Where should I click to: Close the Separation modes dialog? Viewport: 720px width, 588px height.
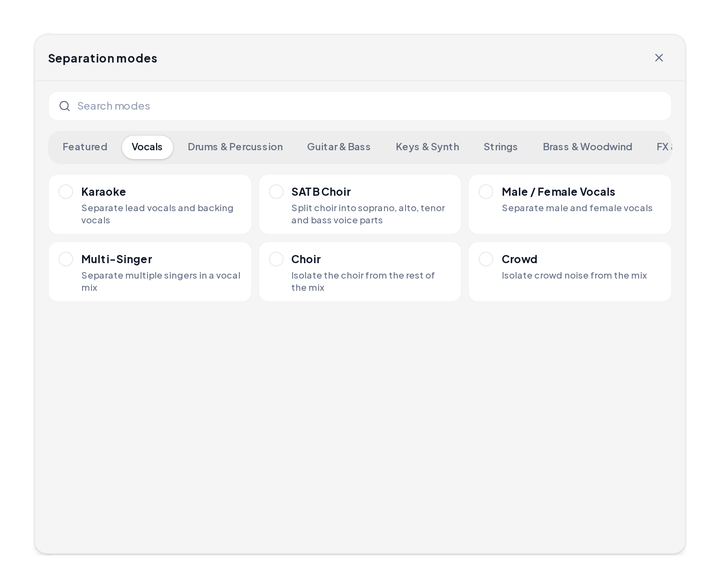pyautogui.click(x=659, y=58)
